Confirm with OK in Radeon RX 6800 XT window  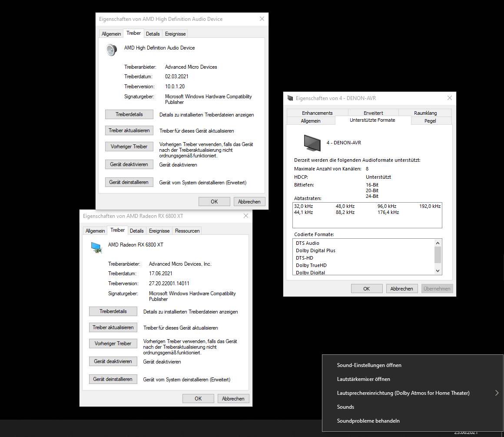pos(198,398)
